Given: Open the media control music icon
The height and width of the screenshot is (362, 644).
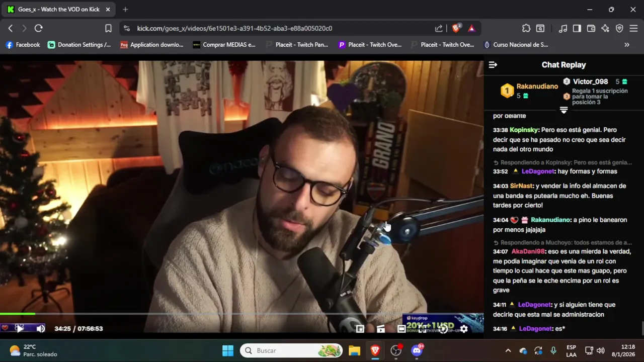Looking at the screenshot, I should tap(563, 28).
